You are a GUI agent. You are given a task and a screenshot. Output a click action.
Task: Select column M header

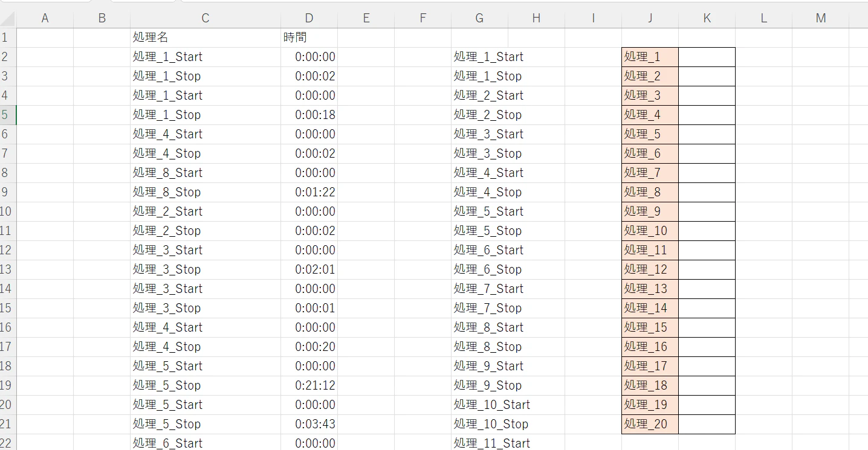coord(820,18)
